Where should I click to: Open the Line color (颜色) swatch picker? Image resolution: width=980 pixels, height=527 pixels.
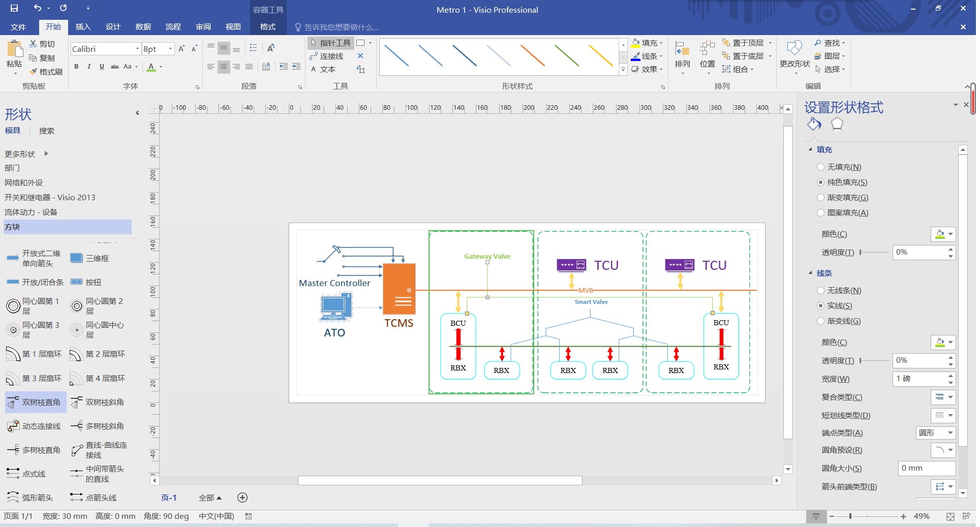click(943, 342)
